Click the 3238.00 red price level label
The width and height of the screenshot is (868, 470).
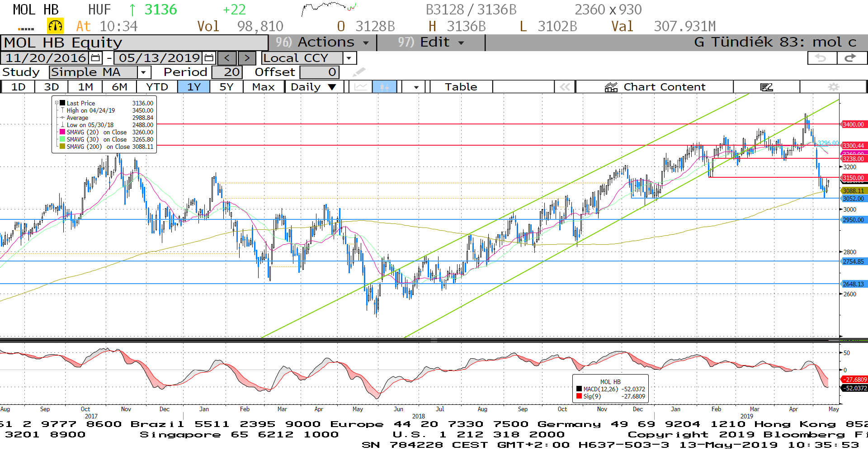pos(853,159)
